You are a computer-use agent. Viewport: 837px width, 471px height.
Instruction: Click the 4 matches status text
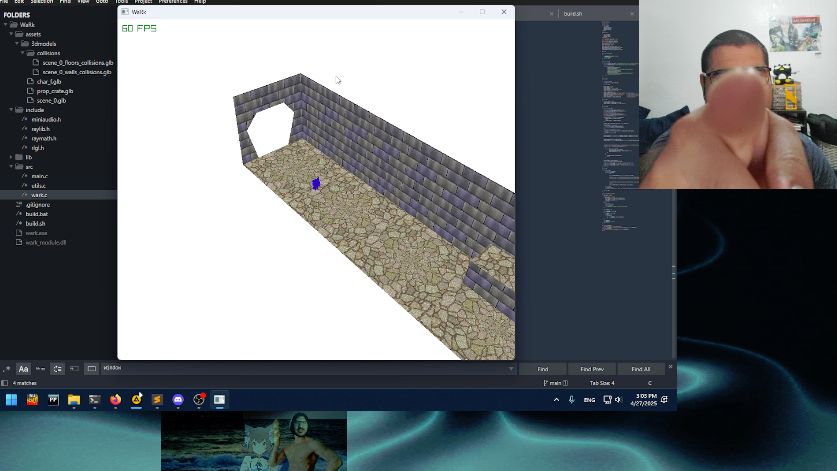point(25,383)
